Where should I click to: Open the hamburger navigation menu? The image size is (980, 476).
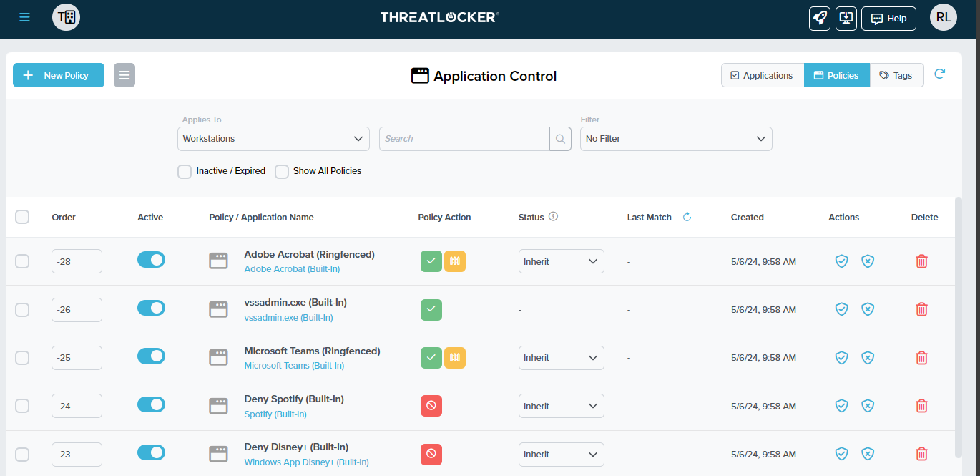tap(25, 17)
